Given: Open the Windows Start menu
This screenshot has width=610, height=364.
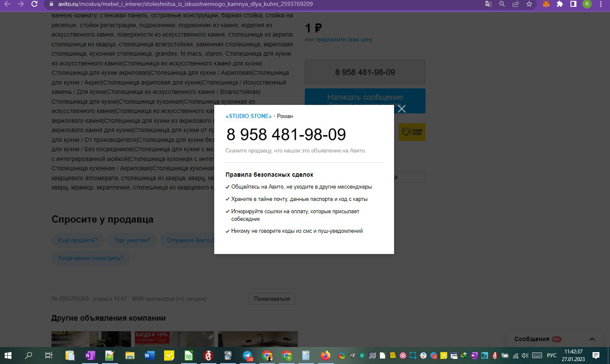Looking at the screenshot, I should [x=8, y=356].
